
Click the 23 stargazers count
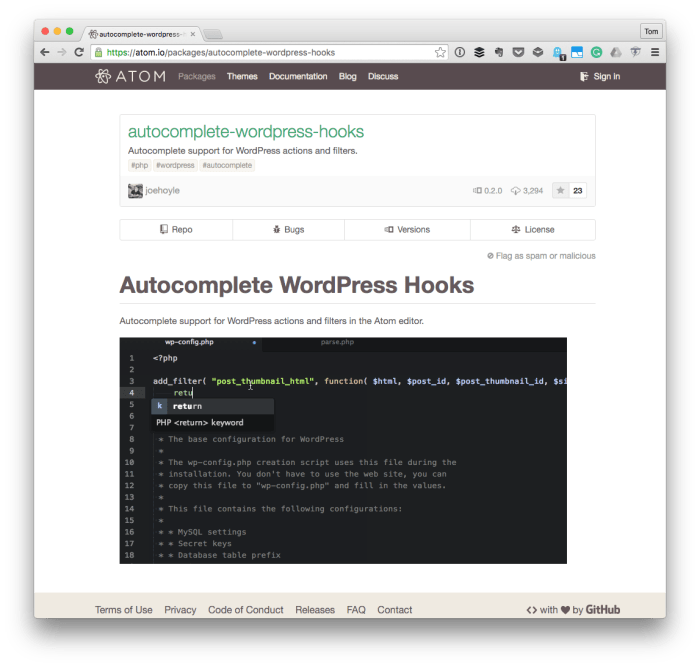click(578, 191)
